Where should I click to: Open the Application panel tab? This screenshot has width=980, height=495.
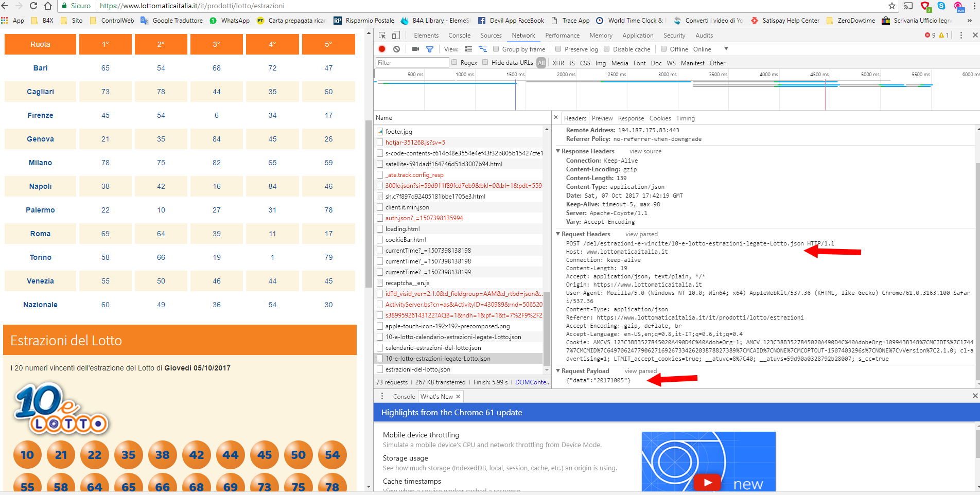click(638, 36)
